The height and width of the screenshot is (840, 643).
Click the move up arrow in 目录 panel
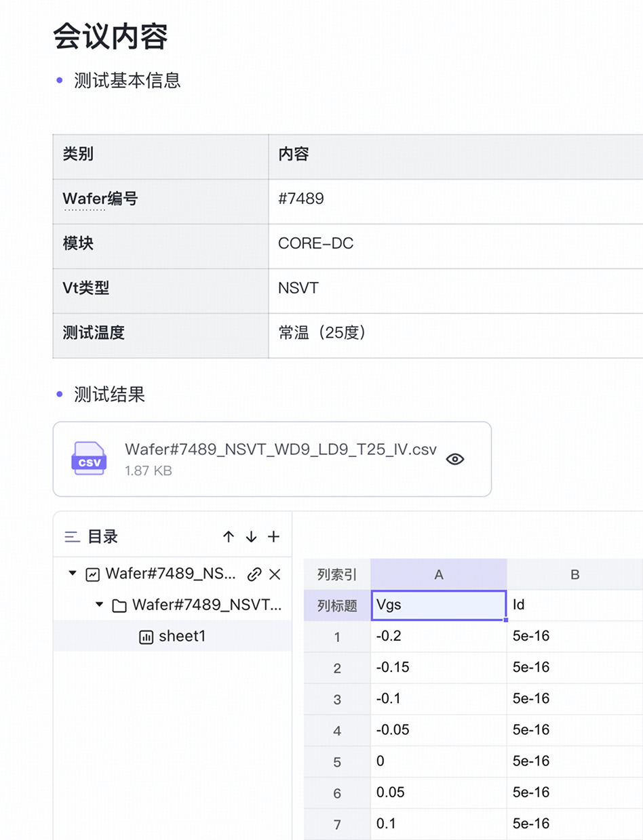[229, 537]
